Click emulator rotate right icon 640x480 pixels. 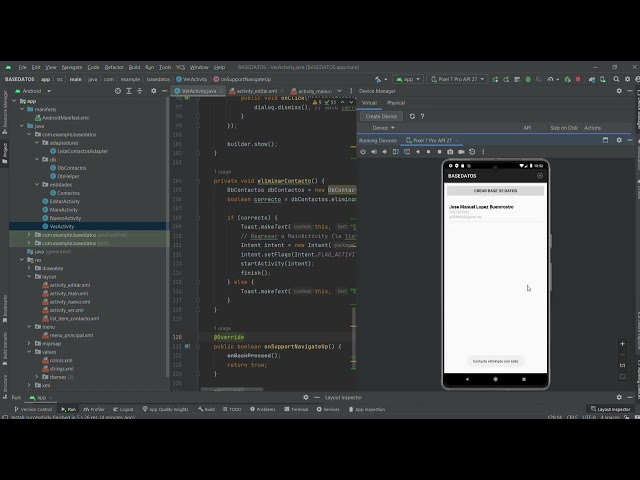(x=407, y=151)
